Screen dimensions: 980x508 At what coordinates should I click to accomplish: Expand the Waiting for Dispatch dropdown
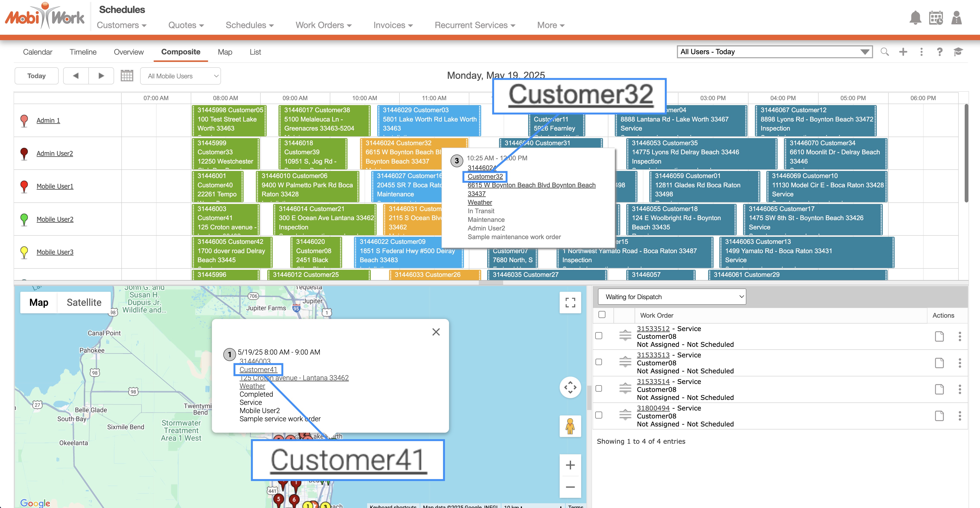point(672,297)
